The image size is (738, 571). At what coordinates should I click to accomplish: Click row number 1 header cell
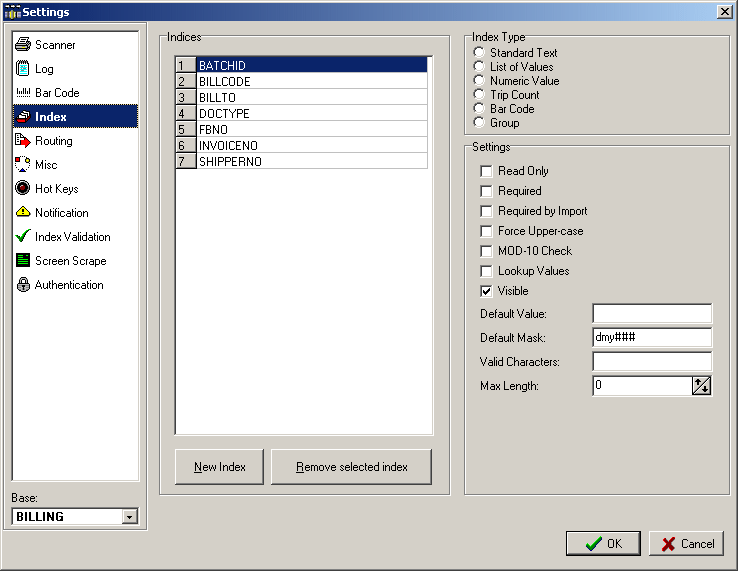click(185, 65)
